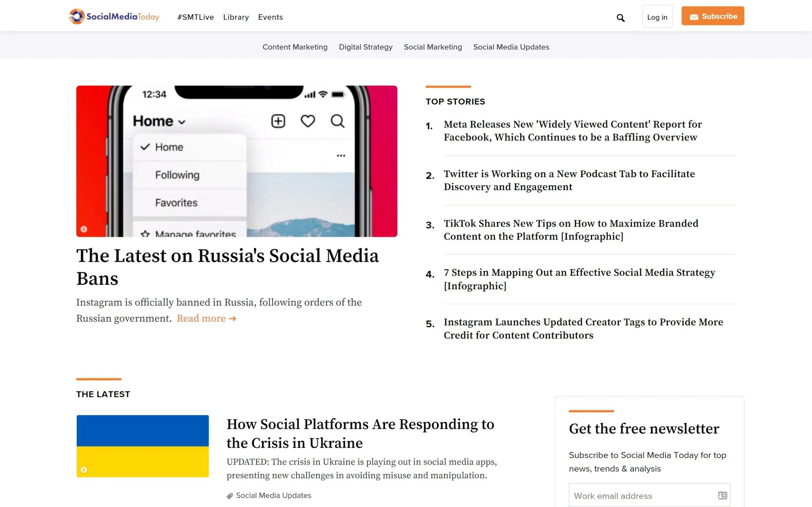The height and width of the screenshot is (507, 812).
Task: Select the Content Marketing topic tab
Action: pos(295,47)
